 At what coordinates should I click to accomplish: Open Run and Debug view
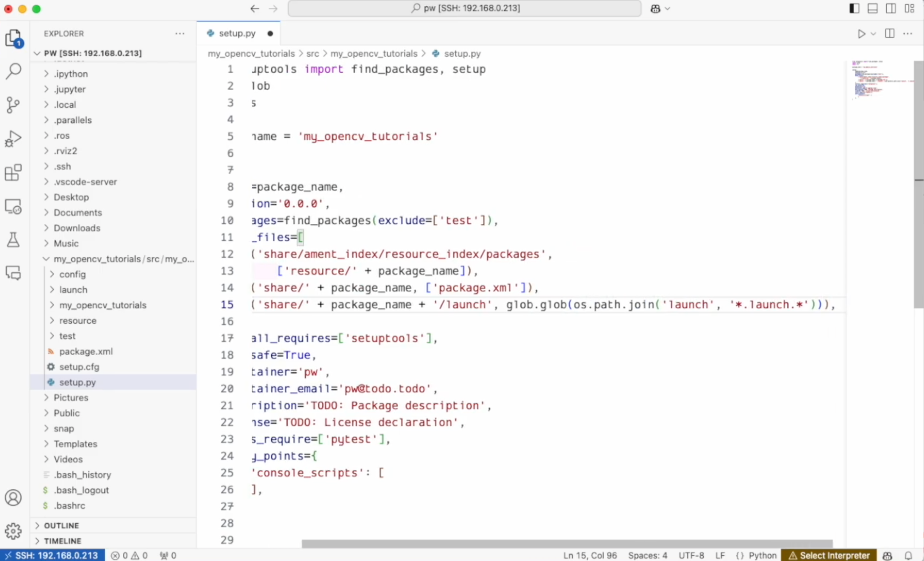(x=13, y=139)
